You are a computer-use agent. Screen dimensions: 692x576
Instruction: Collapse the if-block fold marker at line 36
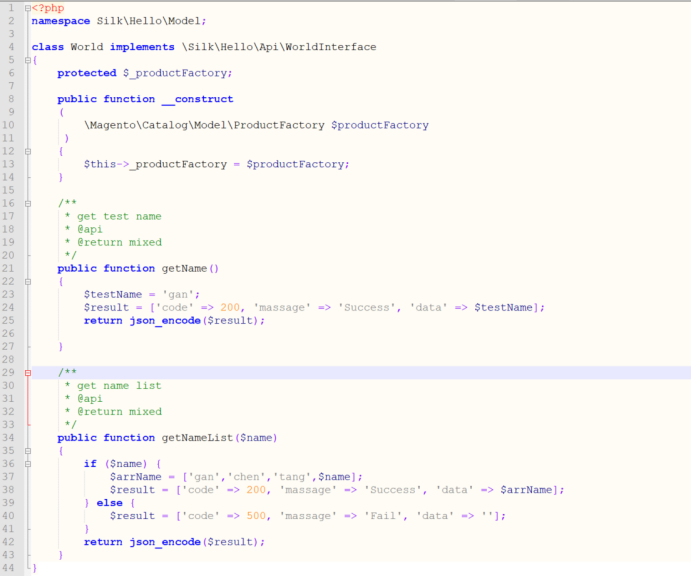28,464
